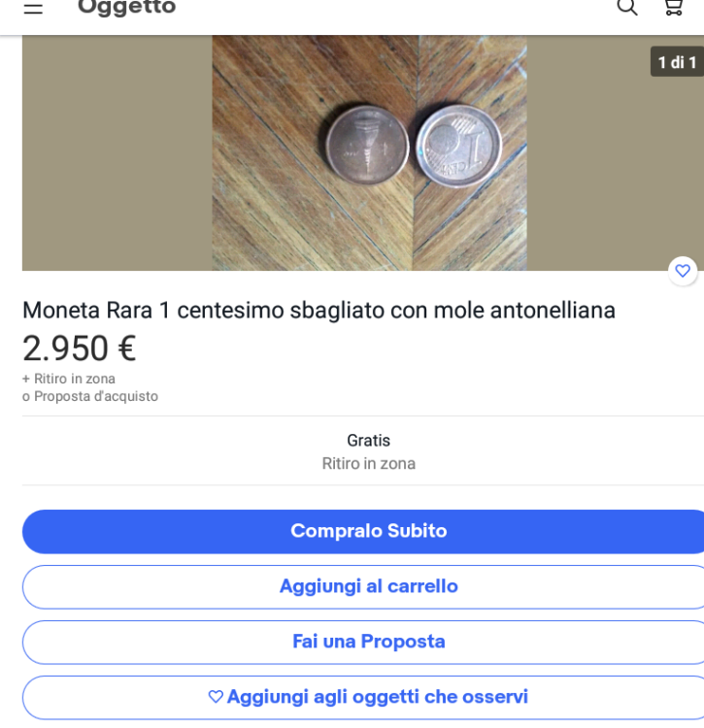704x728 pixels.
Task: Click the heart inside the watch button
Action: (216, 697)
